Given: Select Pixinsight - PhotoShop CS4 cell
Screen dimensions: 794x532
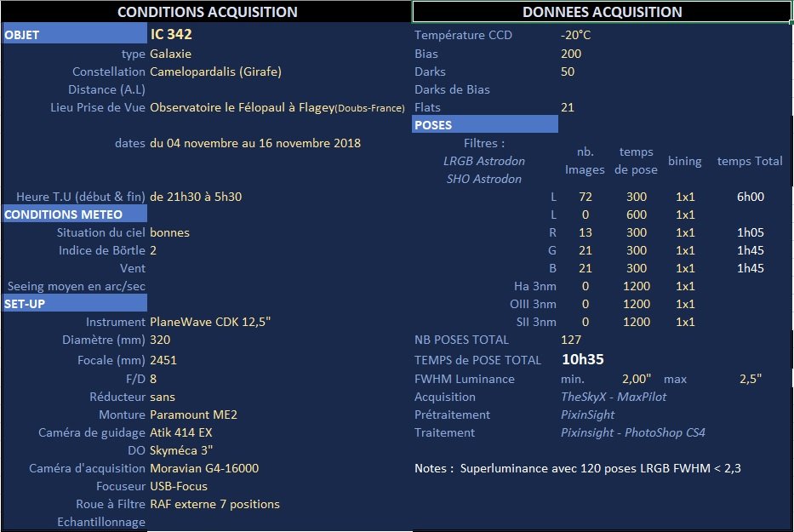Looking at the screenshot, I should (633, 432).
